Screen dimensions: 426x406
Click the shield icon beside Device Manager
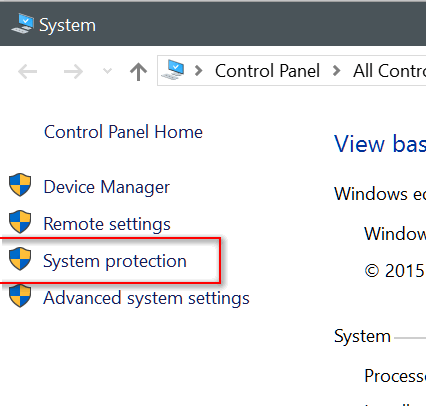(x=20, y=185)
